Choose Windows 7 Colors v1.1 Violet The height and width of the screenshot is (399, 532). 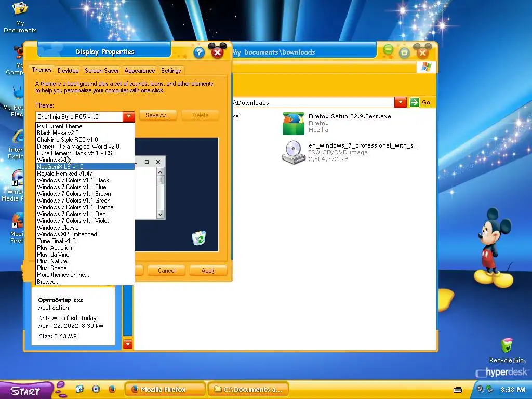click(x=85, y=221)
